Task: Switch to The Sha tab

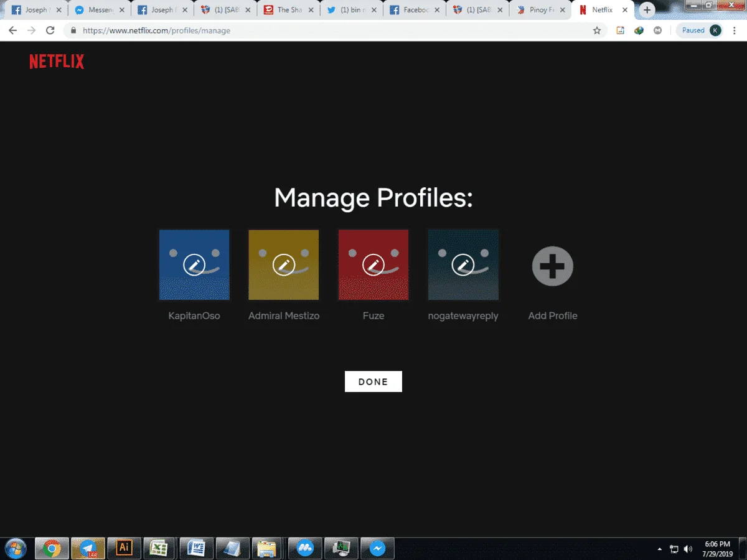Action: 288,10
